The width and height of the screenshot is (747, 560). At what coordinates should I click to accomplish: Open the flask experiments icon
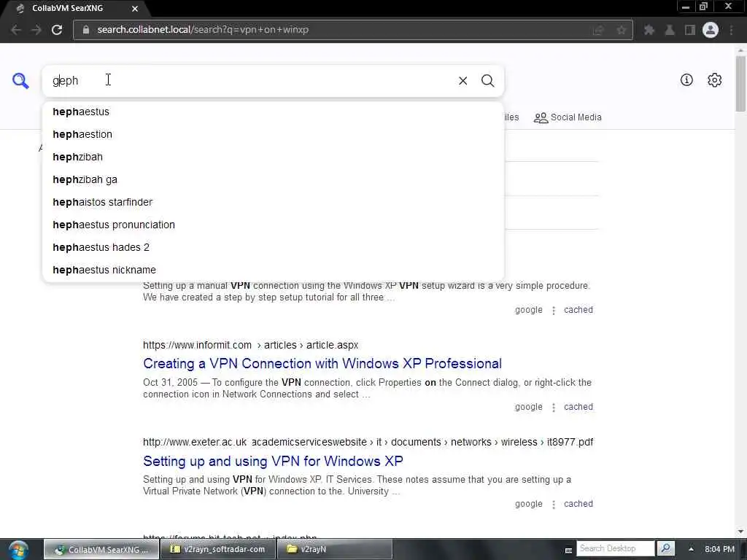tap(670, 30)
